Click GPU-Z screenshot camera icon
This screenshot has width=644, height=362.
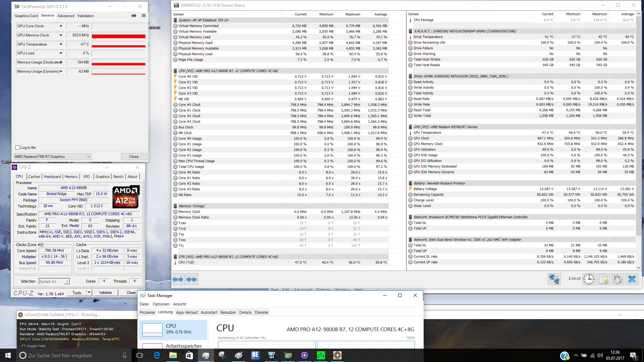pos(134,15)
